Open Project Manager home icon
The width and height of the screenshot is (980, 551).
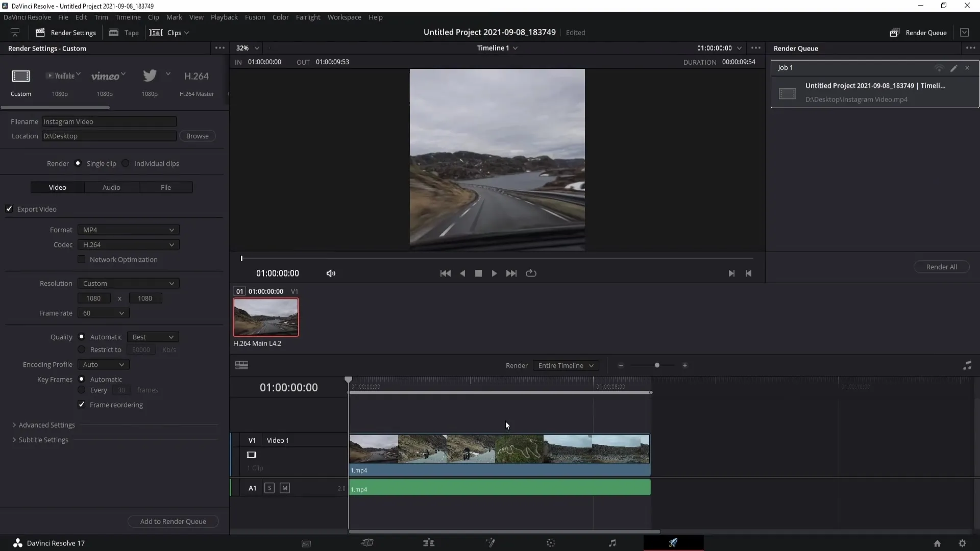pyautogui.click(x=937, y=543)
